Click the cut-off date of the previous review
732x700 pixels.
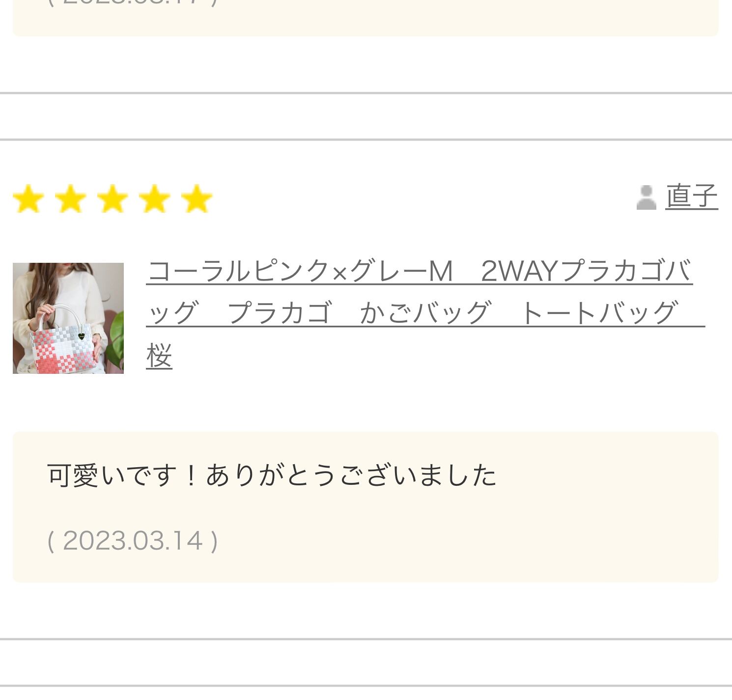133,2
